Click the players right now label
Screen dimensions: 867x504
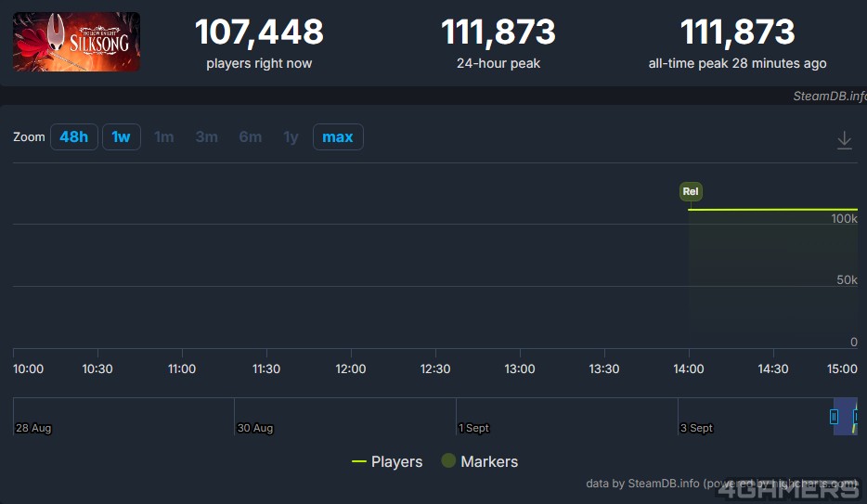[259, 63]
